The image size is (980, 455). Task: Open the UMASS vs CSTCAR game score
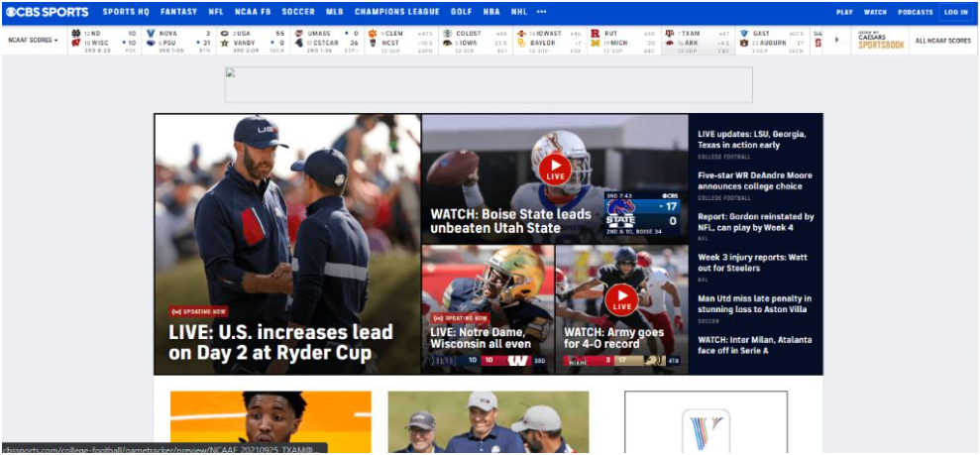(x=327, y=41)
